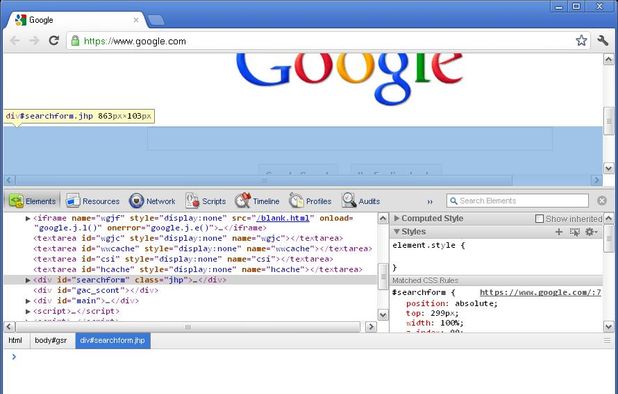Viewport: 618px width, 394px height.
Task: Switch to the Scripts panel
Action: coord(205,201)
